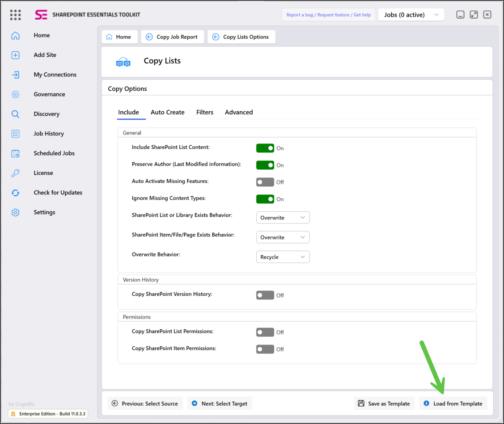The height and width of the screenshot is (424, 504).
Task: Enable Auto Activate Missing Features toggle
Action: coord(265,182)
